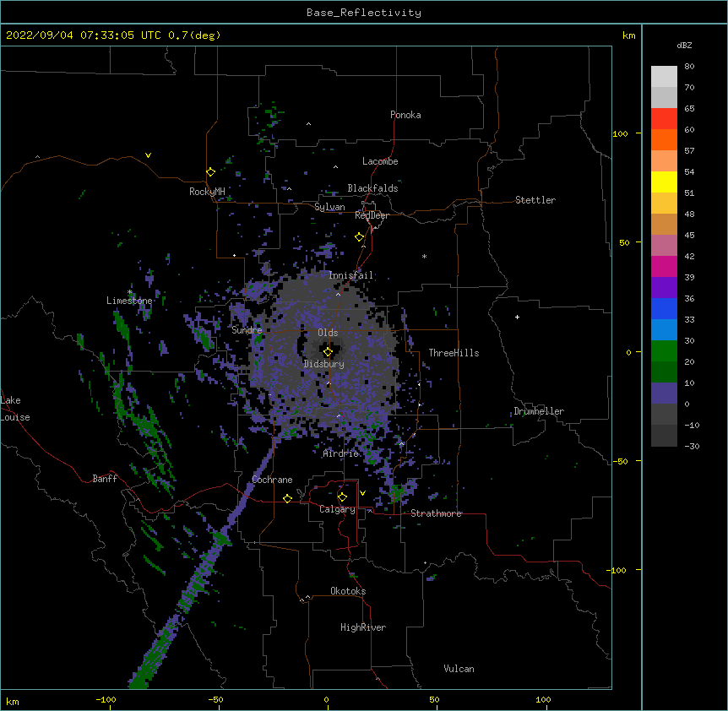Click the HighRiver town label
Viewport: 728px width, 711px height.
tap(363, 627)
